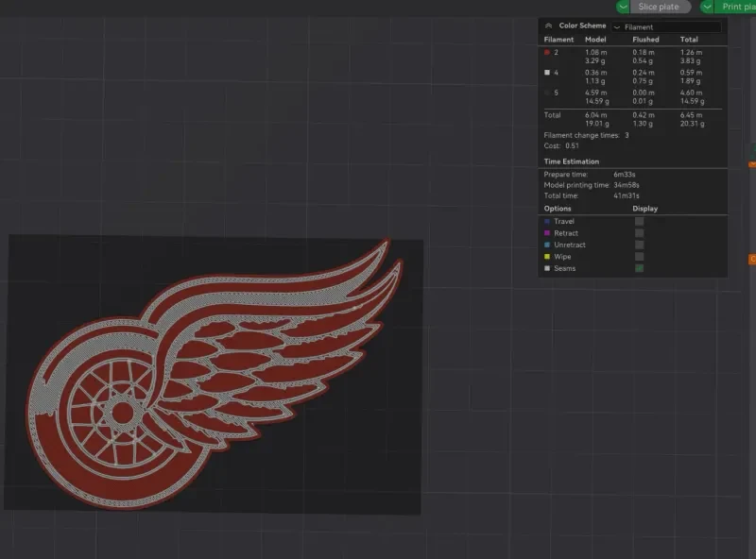This screenshot has width=756, height=559.
Task: Click the '14.59 g' filament 5 model value
Action: pyautogui.click(x=597, y=101)
